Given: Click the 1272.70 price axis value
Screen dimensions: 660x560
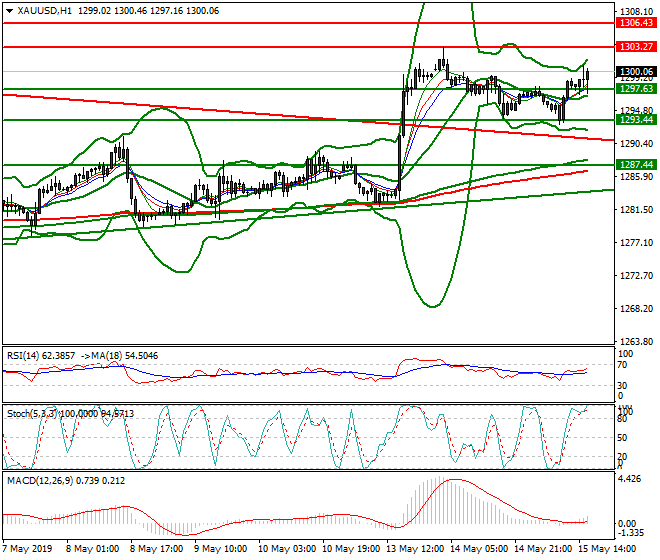Looking at the screenshot, I should [x=636, y=275].
